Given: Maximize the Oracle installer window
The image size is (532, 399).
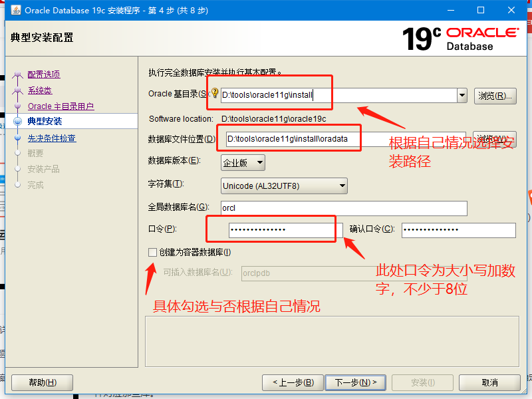Looking at the screenshot, I should click(481, 10).
